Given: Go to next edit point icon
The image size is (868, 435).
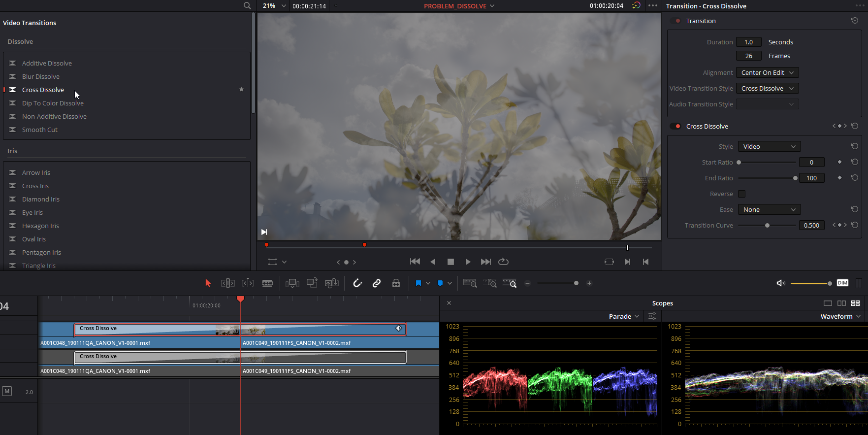Looking at the screenshot, I should pyautogui.click(x=627, y=262).
